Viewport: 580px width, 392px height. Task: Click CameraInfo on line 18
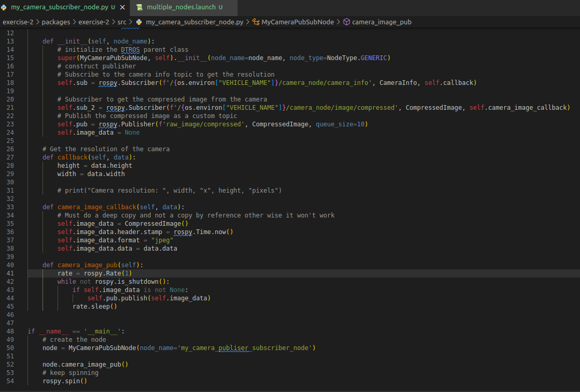tap(398, 83)
